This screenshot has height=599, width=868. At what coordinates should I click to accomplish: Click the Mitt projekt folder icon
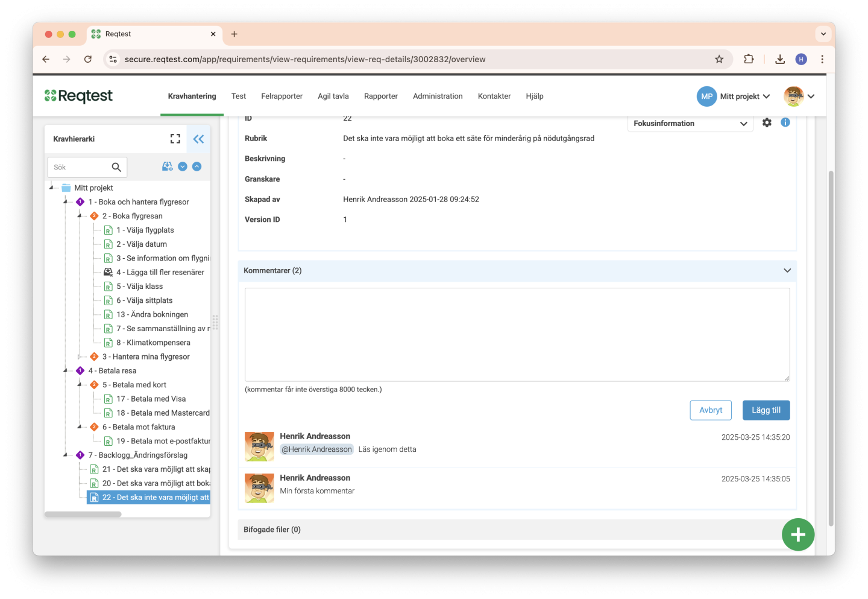pos(66,188)
